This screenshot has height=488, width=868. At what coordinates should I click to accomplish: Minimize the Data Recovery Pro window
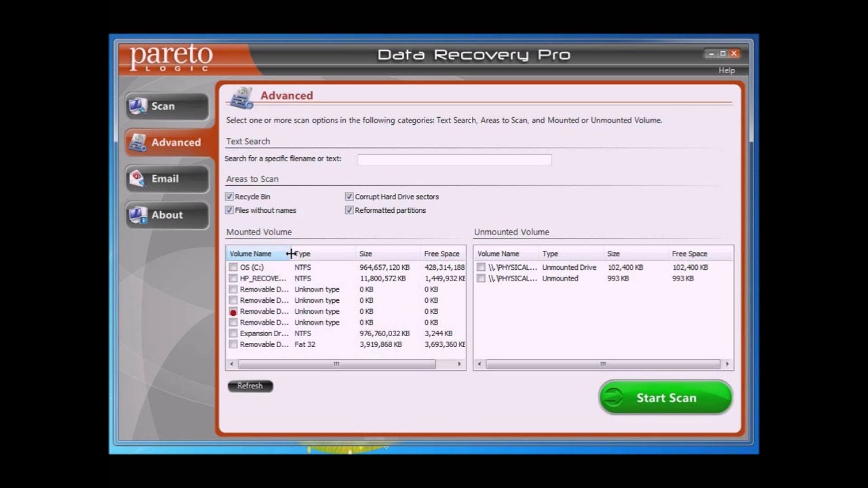click(711, 54)
